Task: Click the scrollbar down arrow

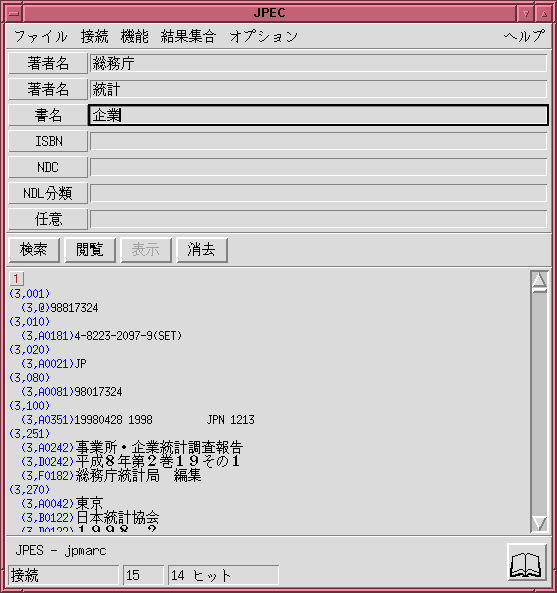Action: coord(539,524)
